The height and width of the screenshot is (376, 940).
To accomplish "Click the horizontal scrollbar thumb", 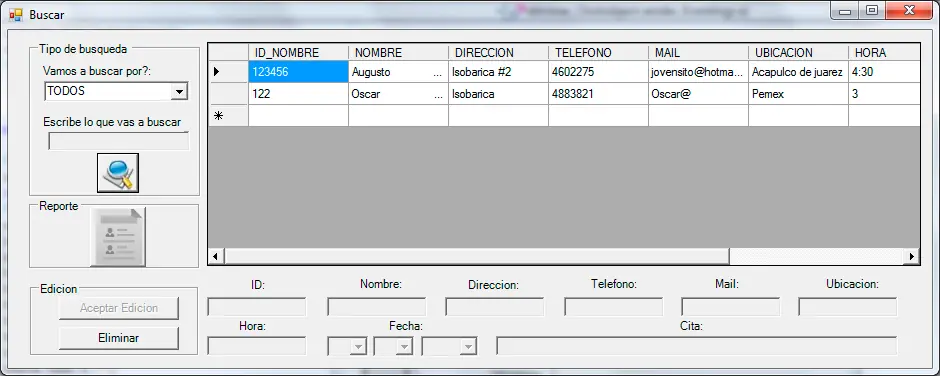I will click(x=477, y=257).
